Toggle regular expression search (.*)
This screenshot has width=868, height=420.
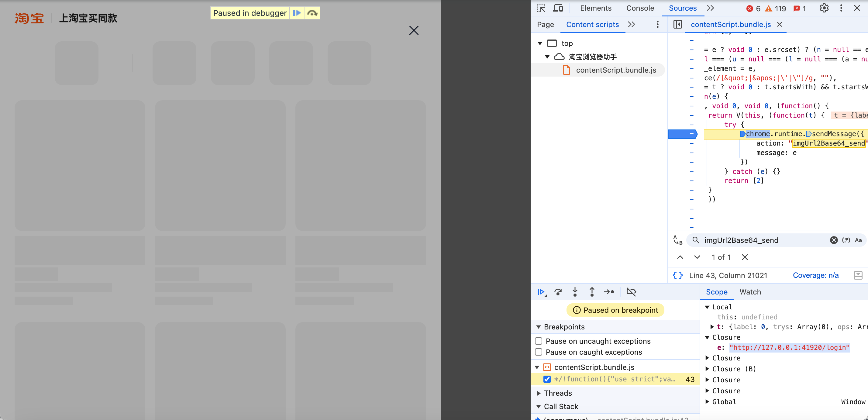(846, 240)
